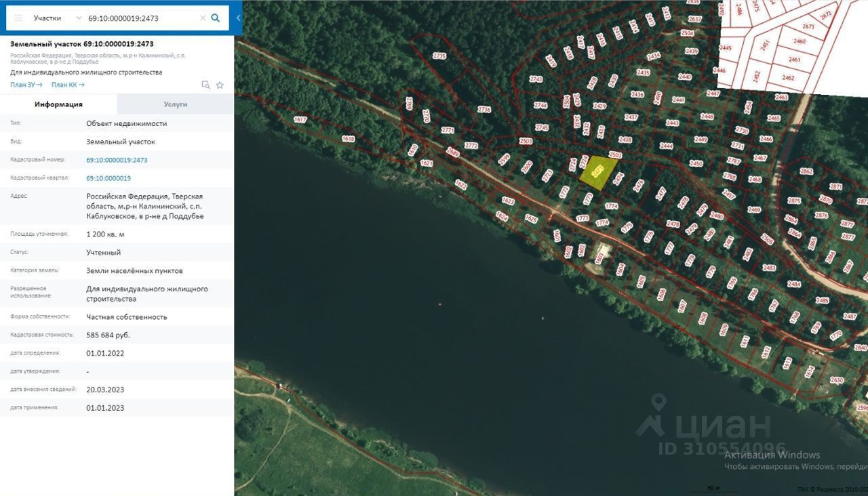Click the area value 1 200 кв. м
Viewport: 868px width, 496px height.
[105, 234]
